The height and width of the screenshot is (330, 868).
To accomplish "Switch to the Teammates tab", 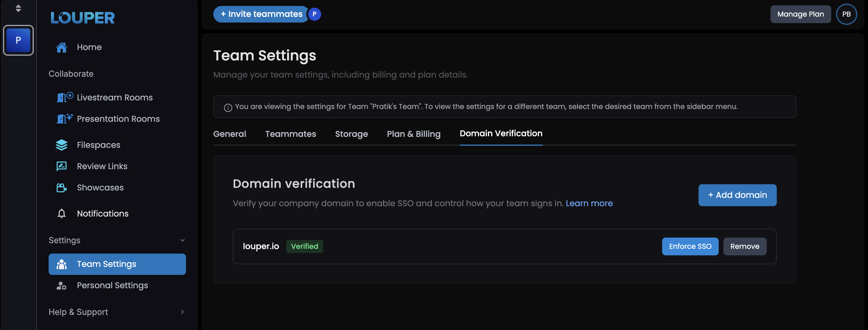I will (290, 134).
